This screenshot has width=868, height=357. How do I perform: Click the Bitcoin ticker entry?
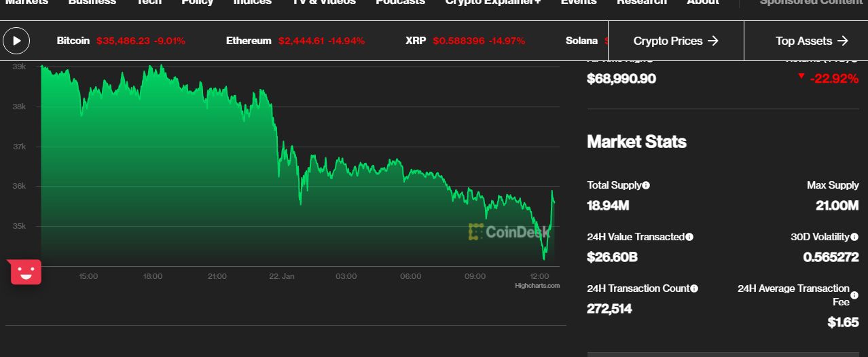pyautogui.click(x=121, y=41)
